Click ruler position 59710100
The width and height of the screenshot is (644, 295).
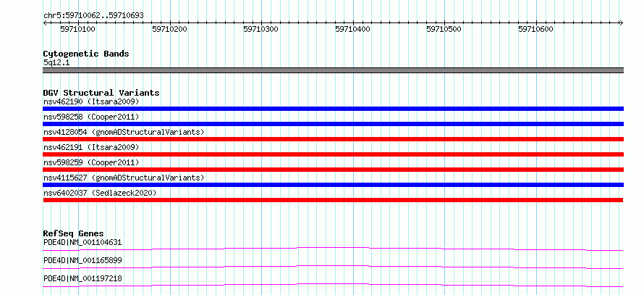point(77,29)
